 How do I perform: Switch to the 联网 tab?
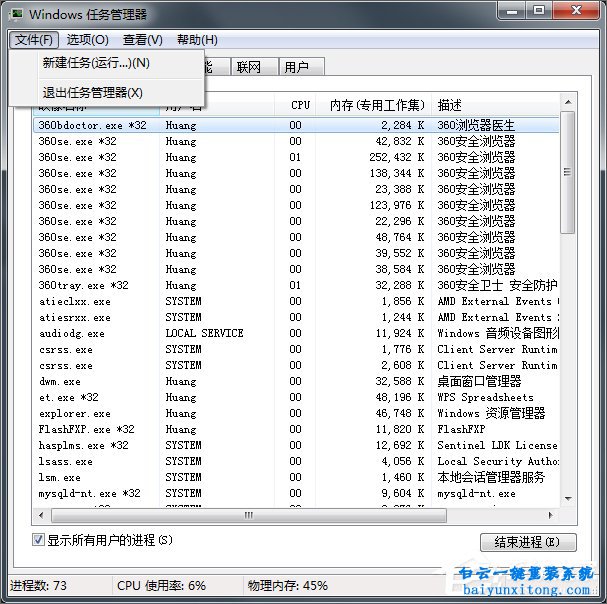point(254,67)
